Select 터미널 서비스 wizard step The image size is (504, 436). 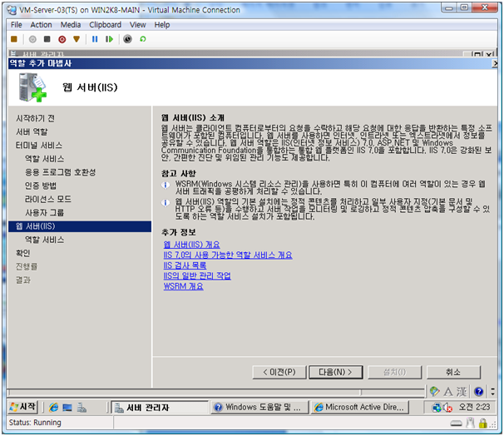[39, 146]
